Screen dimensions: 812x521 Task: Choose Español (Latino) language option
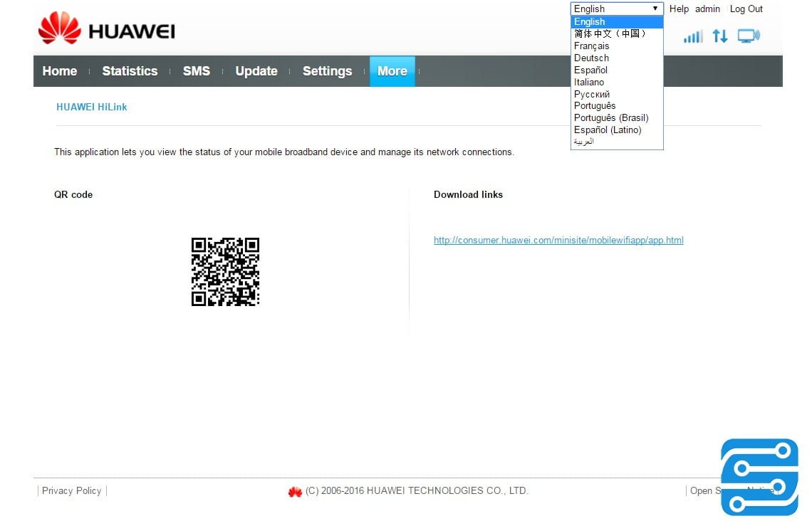(608, 130)
